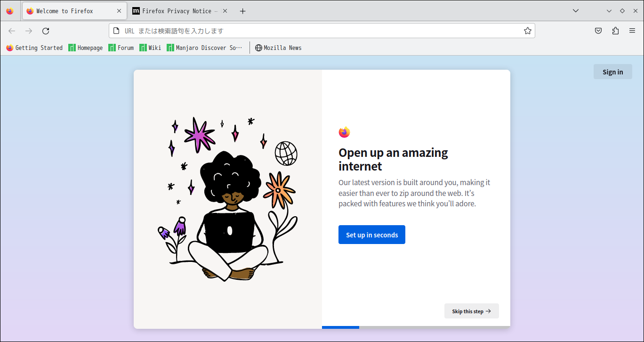This screenshot has height=342, width=644.
Task: Open Firefox View pinned icon
Action: coord(10,11)
